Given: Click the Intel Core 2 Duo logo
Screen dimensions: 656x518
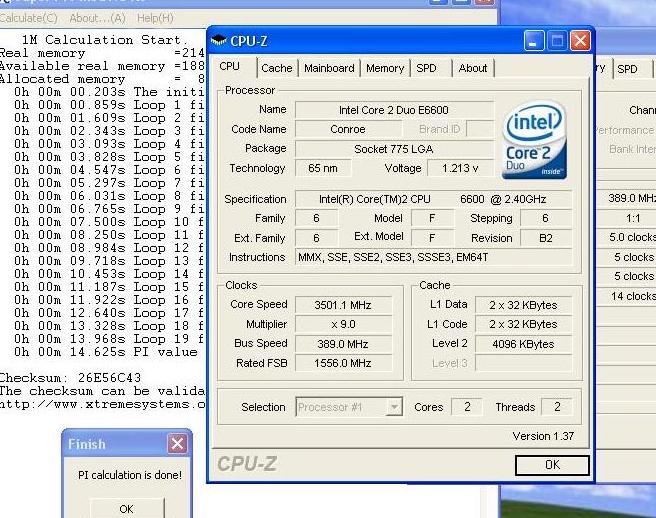Looking at the screenshot, I should pos(534,140).
